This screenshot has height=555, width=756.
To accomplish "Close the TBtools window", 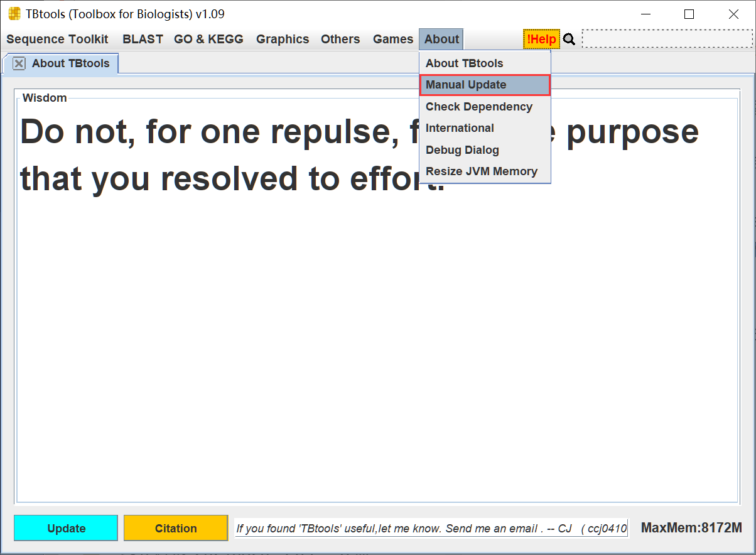I will [x=733, y=14].
